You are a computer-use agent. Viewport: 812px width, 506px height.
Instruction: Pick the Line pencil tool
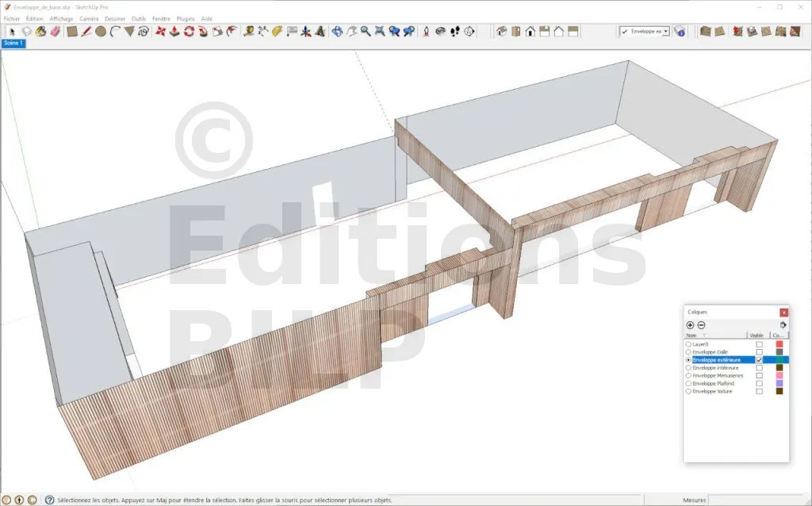pyautogui.click(x=86, y=32)
